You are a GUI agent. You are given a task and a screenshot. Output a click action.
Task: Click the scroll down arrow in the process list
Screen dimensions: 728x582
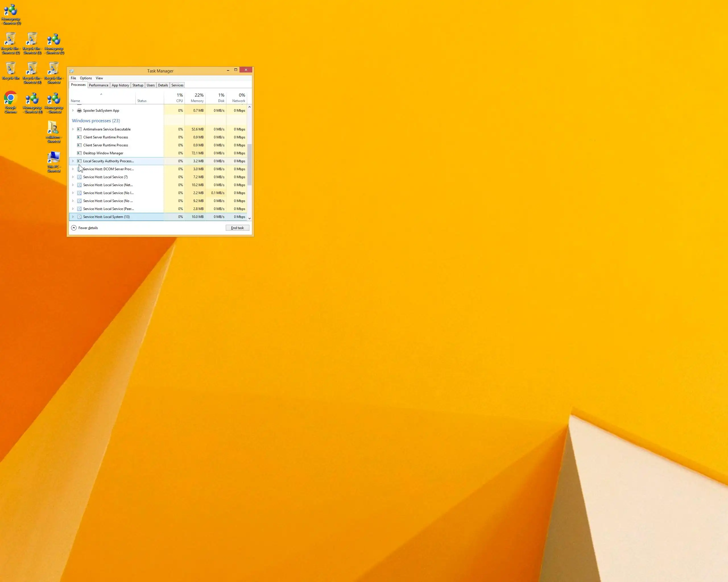pyautogui.click(x=249, y=219)
